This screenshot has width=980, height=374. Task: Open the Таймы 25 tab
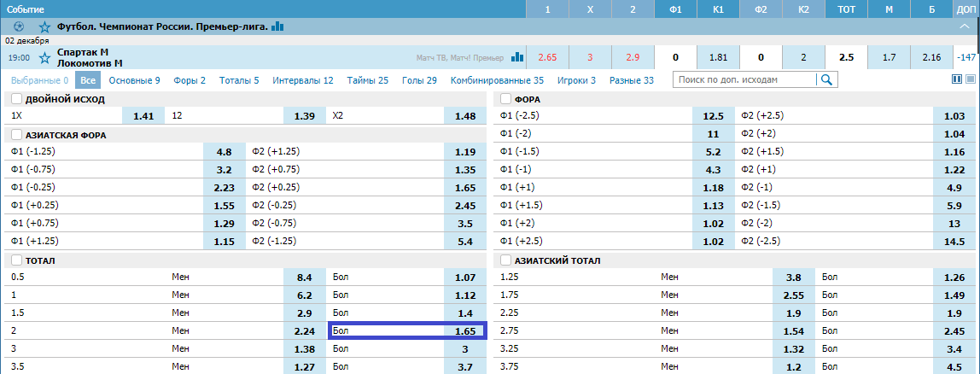[367, 80]
